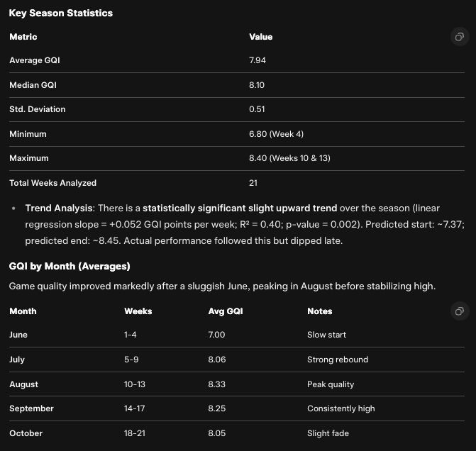476x451 pixels.
Task: Click the October Slight fade note
Action: [328, 433]
